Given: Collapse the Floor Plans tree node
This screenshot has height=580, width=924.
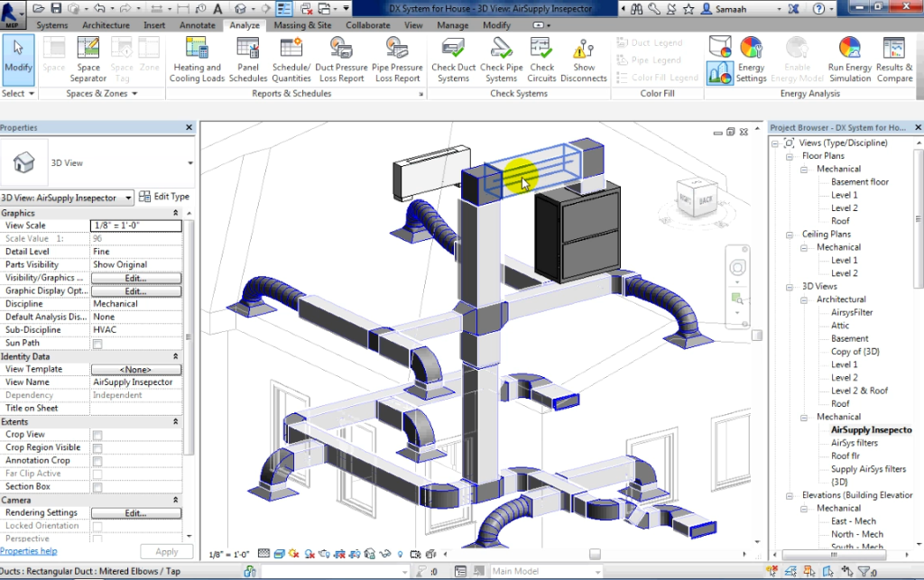Looking at the screenshot, I should [x=790, y=157].
